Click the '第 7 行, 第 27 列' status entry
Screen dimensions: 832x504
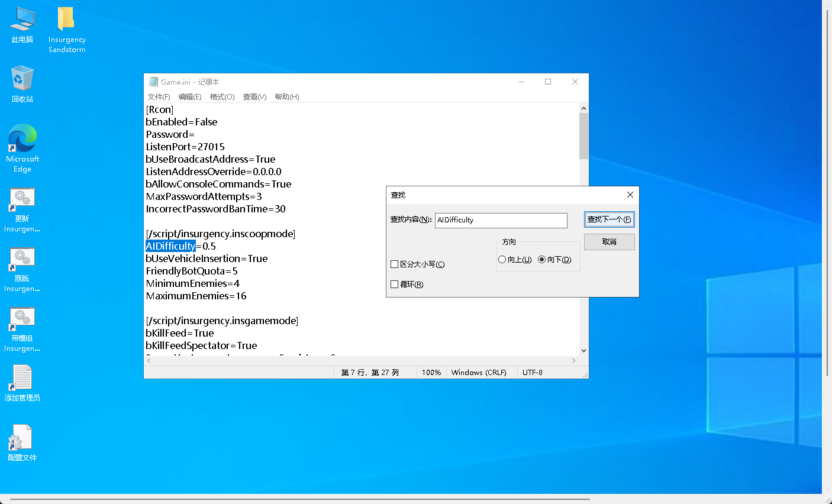[370, 373]
